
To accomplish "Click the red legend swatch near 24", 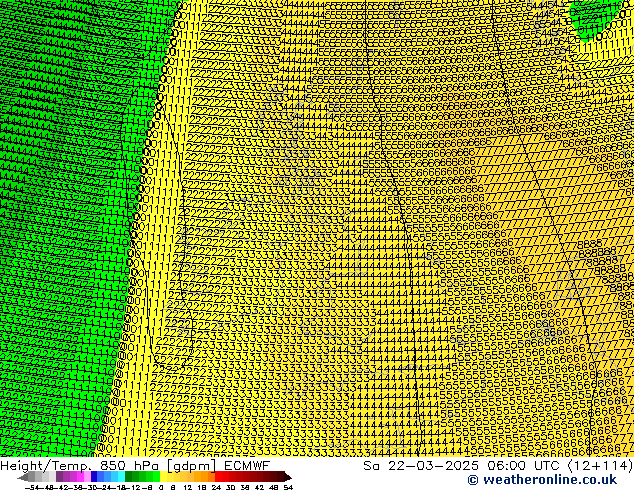I will point(218,477).
